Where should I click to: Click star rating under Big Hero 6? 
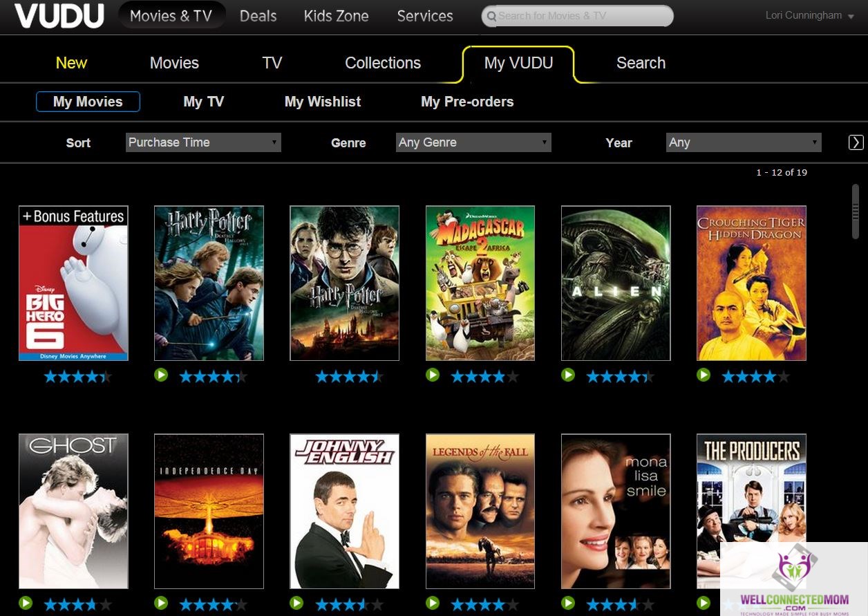click(77, 377)
